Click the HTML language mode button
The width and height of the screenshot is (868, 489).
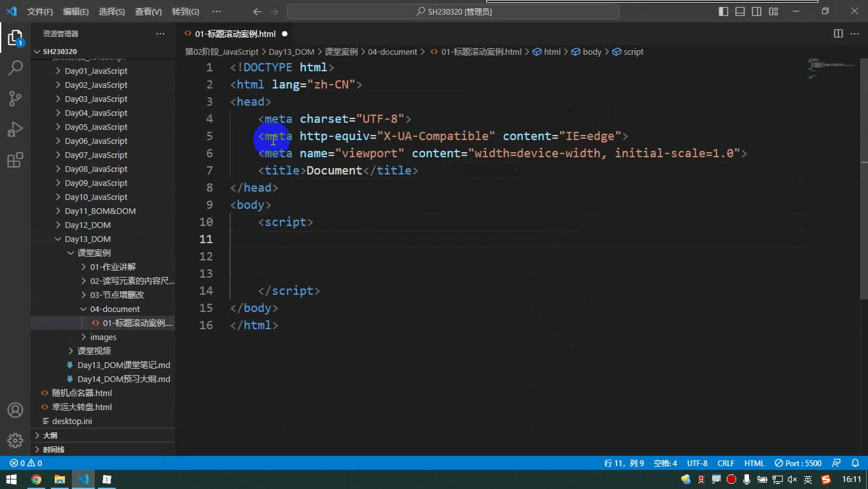click(754, 463)
